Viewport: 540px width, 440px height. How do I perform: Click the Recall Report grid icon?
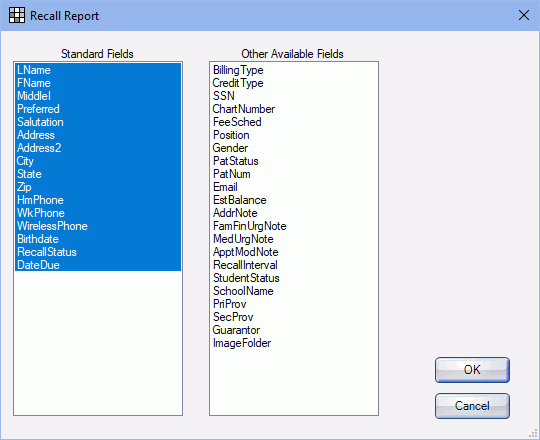[17, 15]
